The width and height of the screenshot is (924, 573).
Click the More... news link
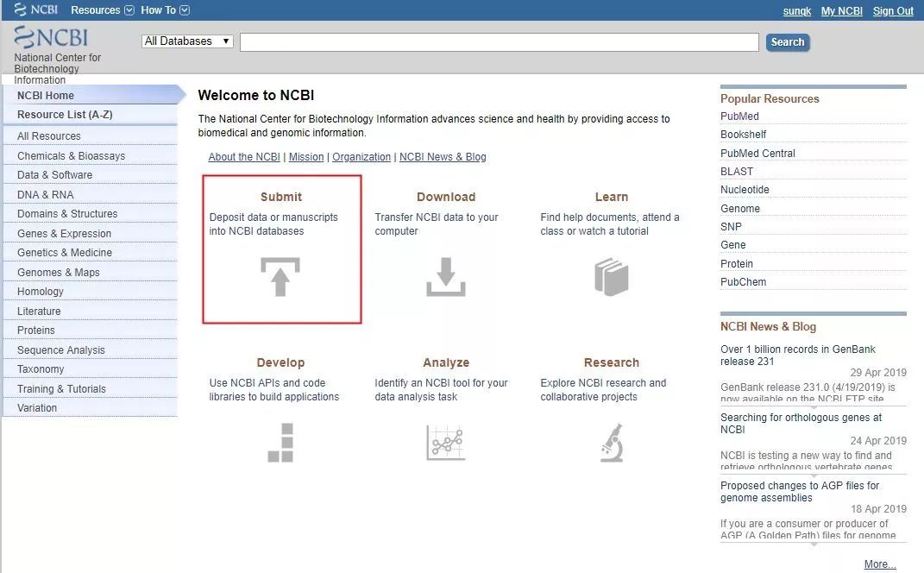879,564
